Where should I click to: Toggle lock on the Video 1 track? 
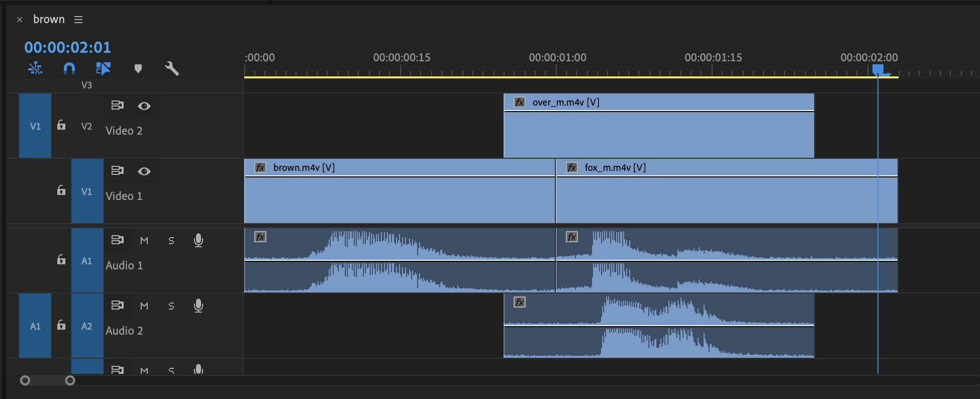pos(61,190)
